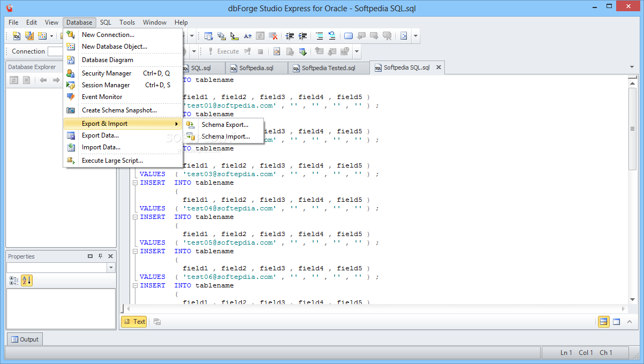Toggle the single pane view button at editor bottom
644x364 pixels.
pyautogui.click(x=616, y=322)
